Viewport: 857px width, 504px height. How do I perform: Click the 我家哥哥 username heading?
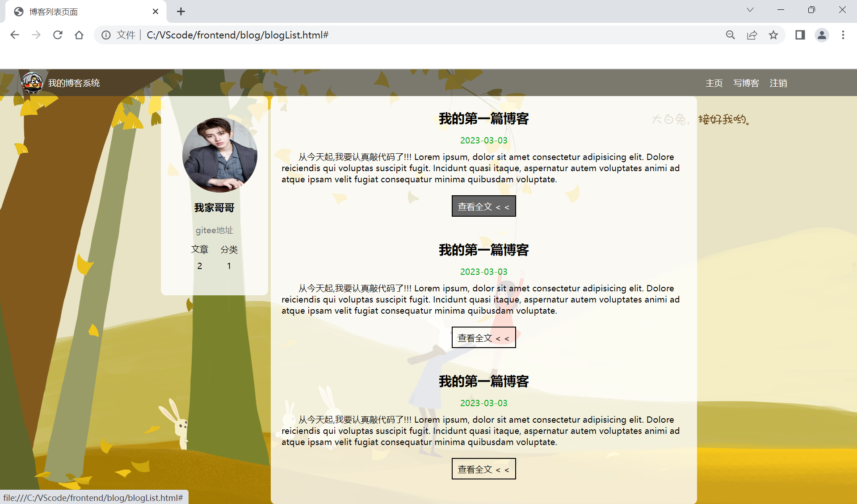[x=214, y=208]
